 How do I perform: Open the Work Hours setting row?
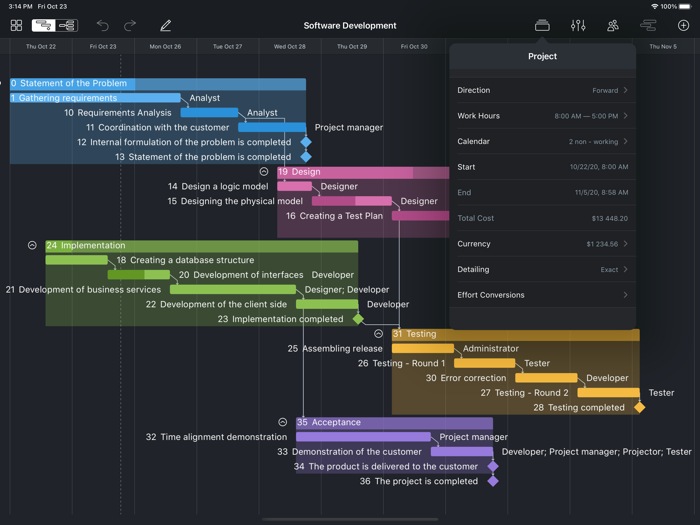[542, 116]
